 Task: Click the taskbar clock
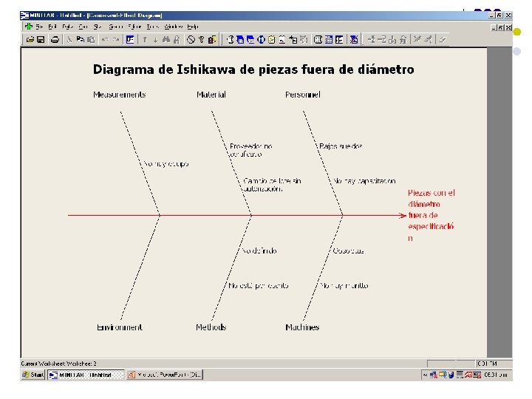pyautogui.click(x=496, y=375)
